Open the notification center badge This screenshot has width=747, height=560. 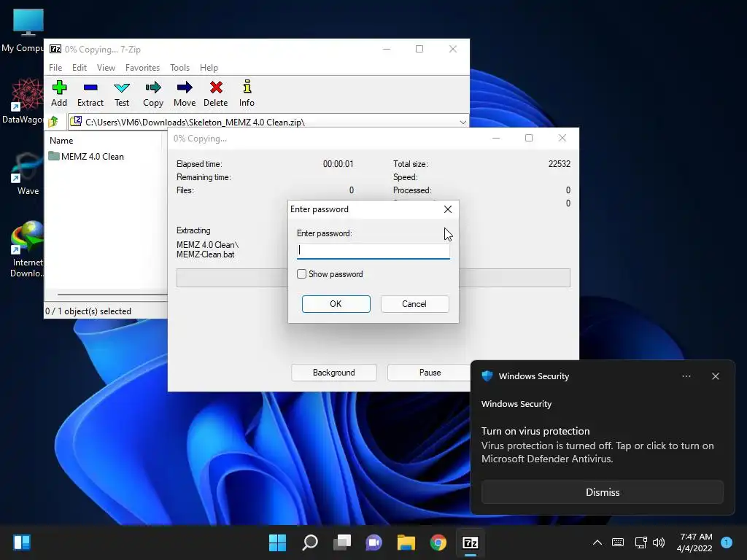click(x=727, y=542)
